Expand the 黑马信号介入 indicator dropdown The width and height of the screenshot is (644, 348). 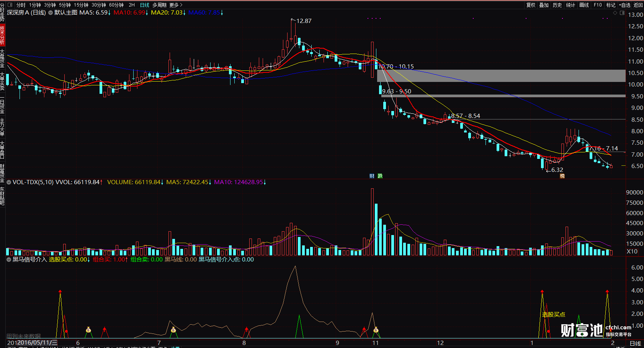9,260
